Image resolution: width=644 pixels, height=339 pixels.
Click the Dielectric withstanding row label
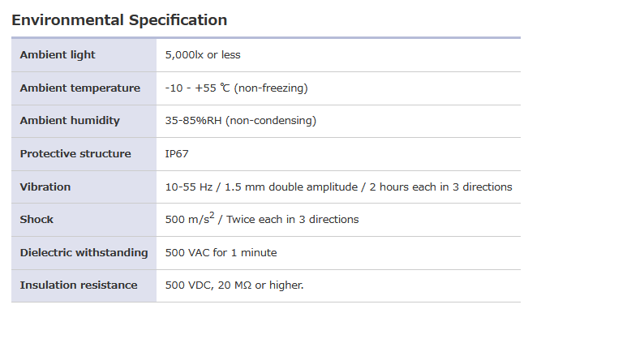click(84, 253)
